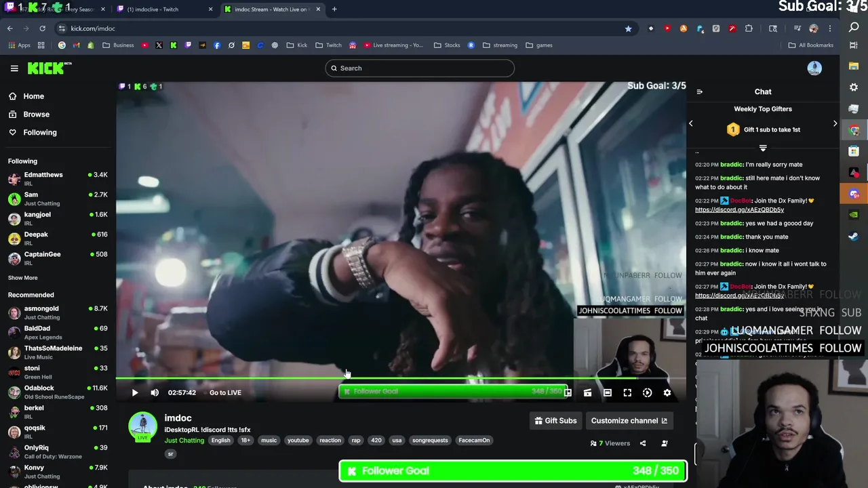Image resolution: width=868 pixels, height=488 pixels.
Task: Bookmark this page with star icon
Action: pyautogui.click(x=628, y=28)
